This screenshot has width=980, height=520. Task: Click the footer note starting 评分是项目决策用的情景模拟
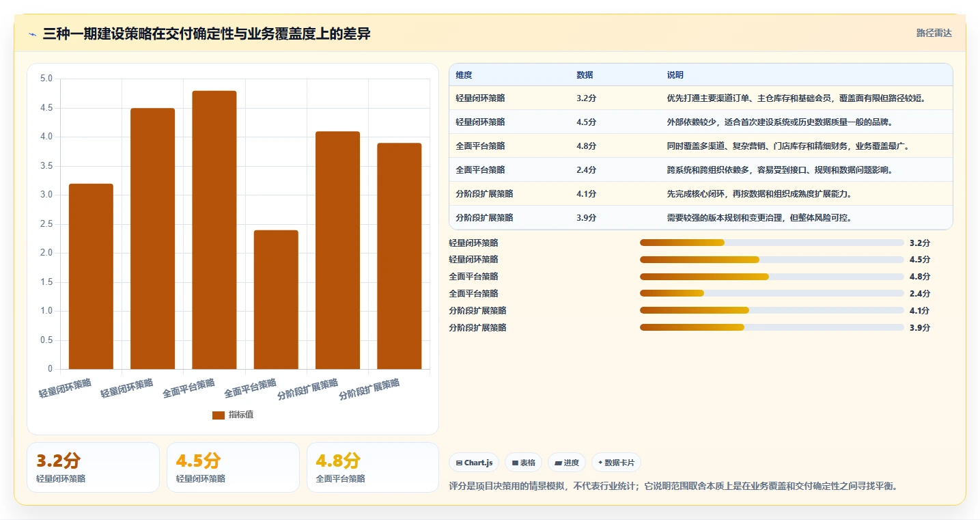[x=673, y=487]
